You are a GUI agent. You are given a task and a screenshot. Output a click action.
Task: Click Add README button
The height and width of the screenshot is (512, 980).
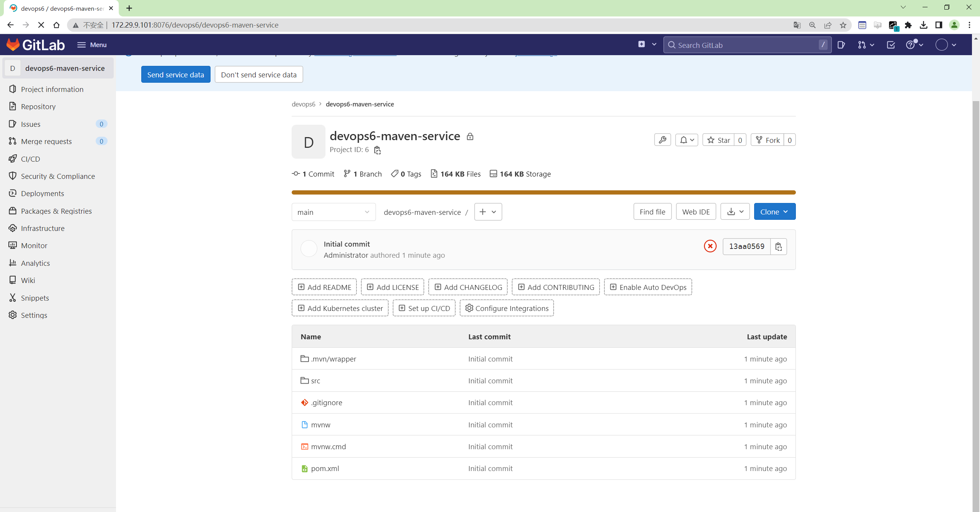(324, 287)
